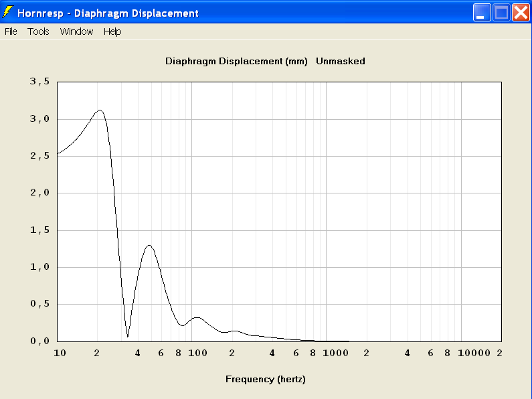Click the 'Diaphragm Displacement (mm)' chart title
Screen dimensions: 532x399
(x=236, y=61)
